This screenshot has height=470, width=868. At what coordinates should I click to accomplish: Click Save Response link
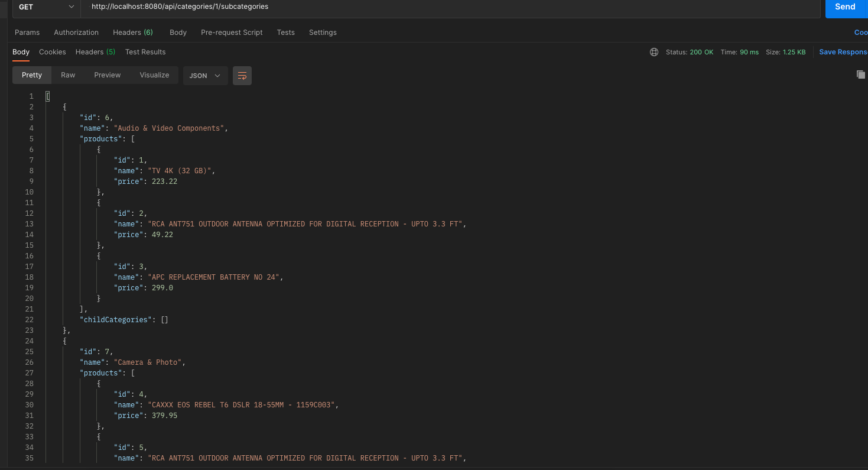[x=843, y=52]
